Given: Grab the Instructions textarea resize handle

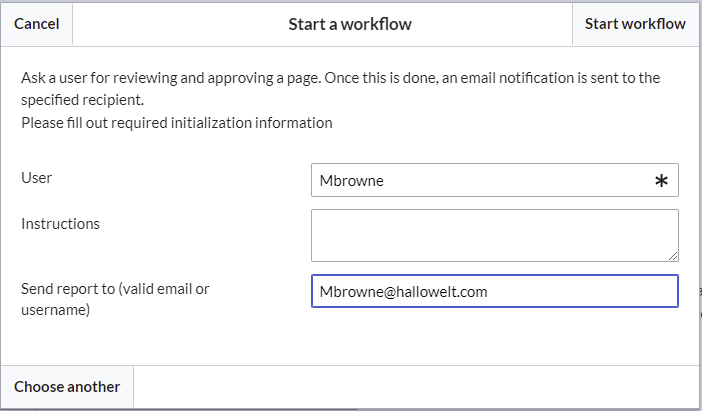Looking at the screenshot, I should click(x=673, y=256).
